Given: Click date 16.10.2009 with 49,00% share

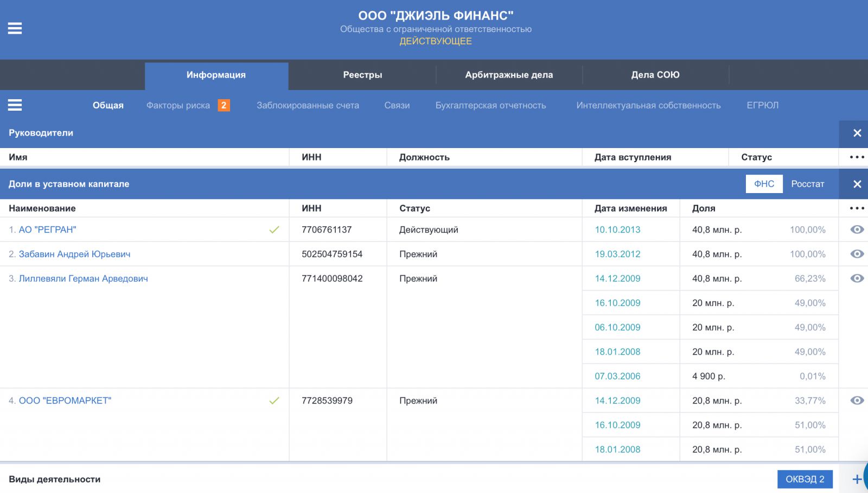Looking at the screenshot, I should coord(617,303).
